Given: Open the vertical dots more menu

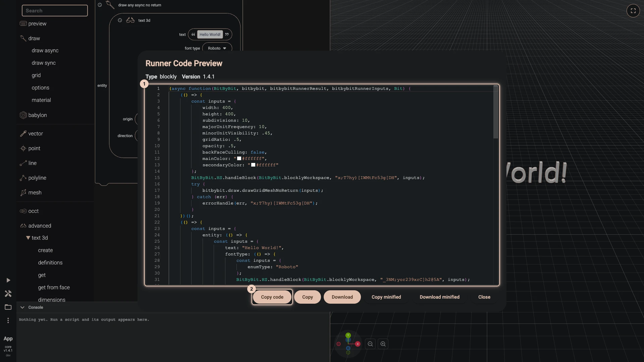Looking at the screenshot, I should coord(8,320).
